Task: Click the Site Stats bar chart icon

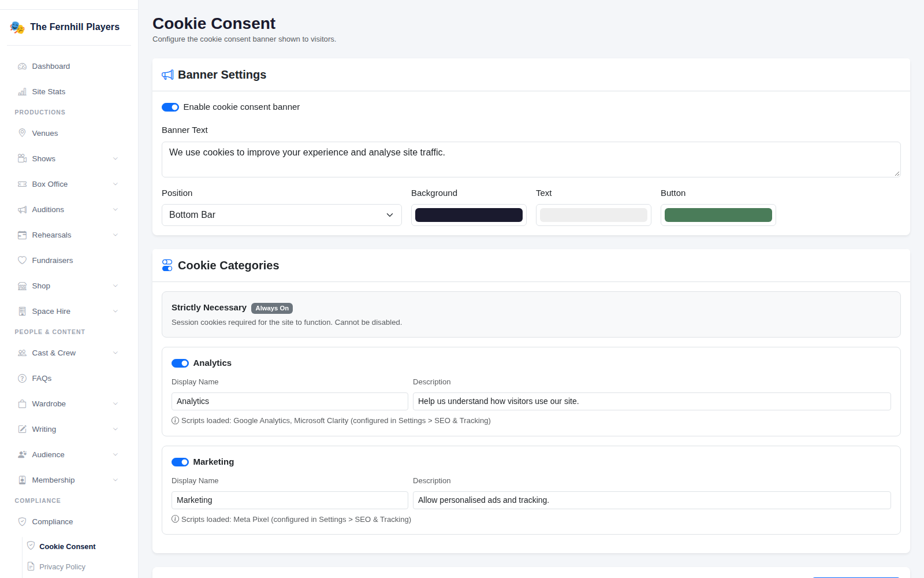Action: [x=22, y=92]
